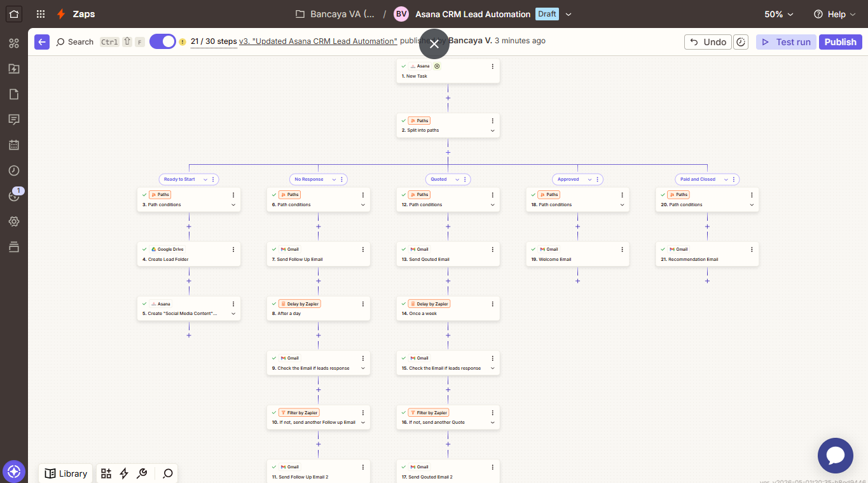This screenshot has width=868, height=483.
Task: Click the Search field in the editor toolbar
Action: (x=75, y=42)
